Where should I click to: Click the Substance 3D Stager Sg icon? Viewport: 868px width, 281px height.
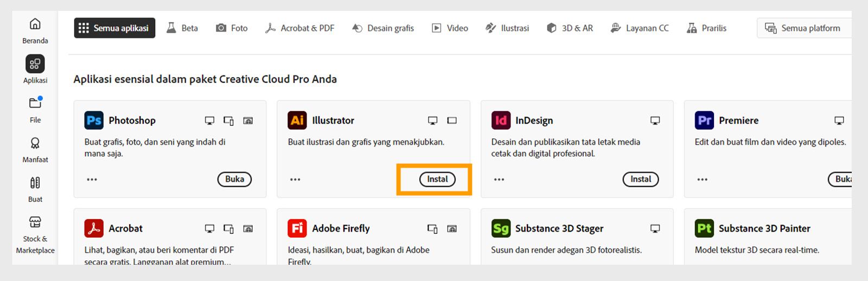click(x=501, y=228)
